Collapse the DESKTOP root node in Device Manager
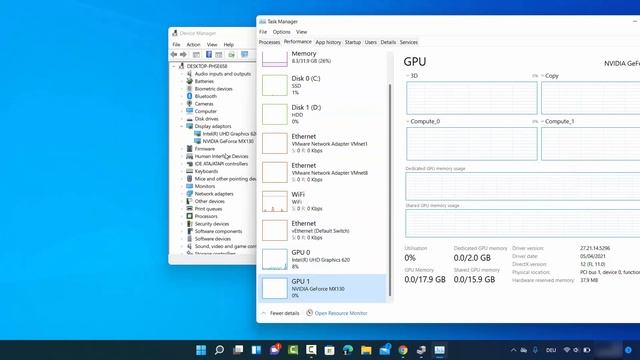640x360 pixels. pyautogui.click(x=174, y=66)
